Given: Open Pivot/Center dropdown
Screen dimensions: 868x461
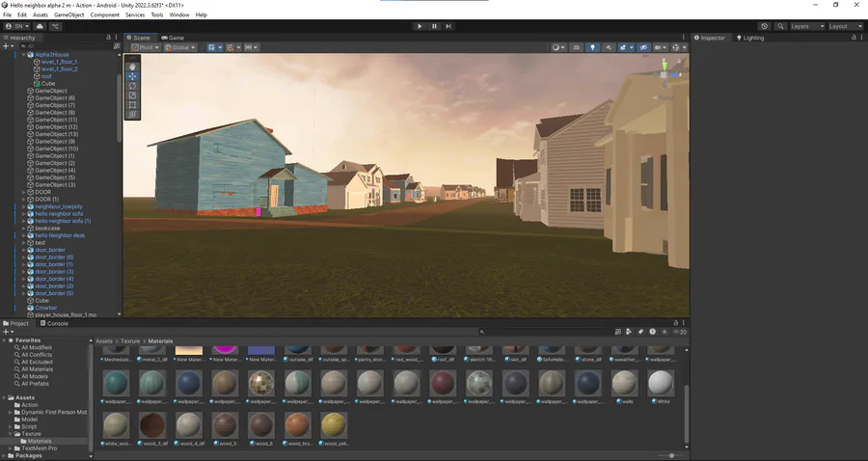Looking at the screenshot, I should [x=145, y=47].
